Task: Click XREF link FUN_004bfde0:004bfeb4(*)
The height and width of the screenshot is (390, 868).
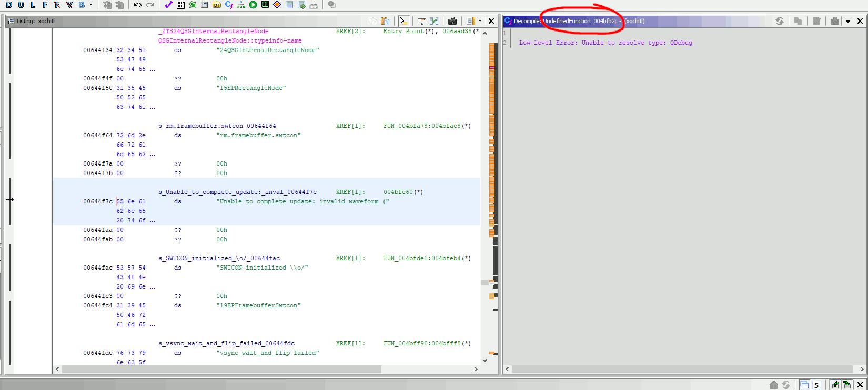Action: (x=427, y=258)
